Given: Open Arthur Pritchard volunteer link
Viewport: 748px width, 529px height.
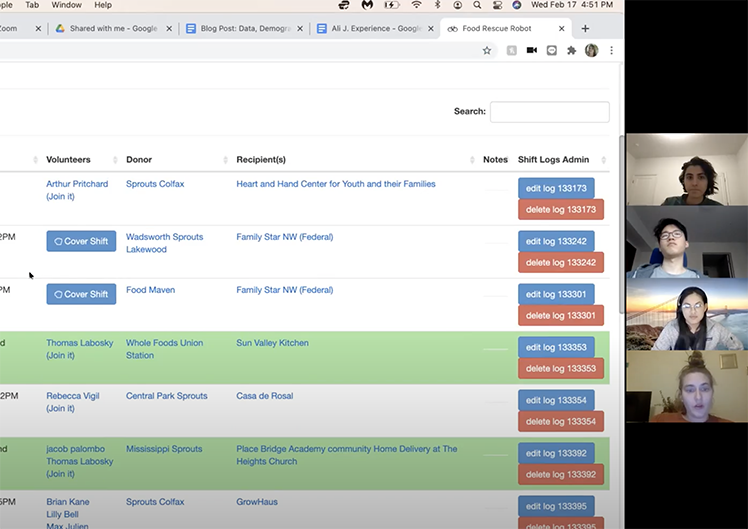Looking at the screenshot, I should pos(77,184).
